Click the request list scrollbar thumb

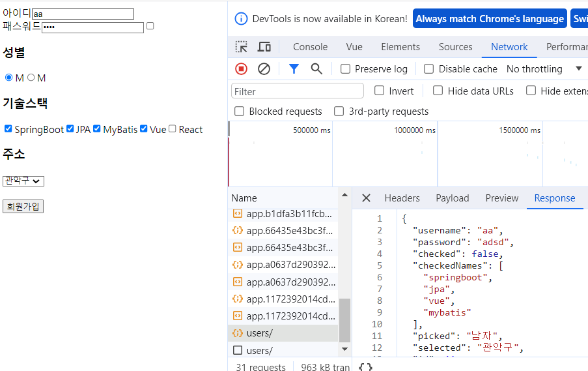(x=344, y=320)
